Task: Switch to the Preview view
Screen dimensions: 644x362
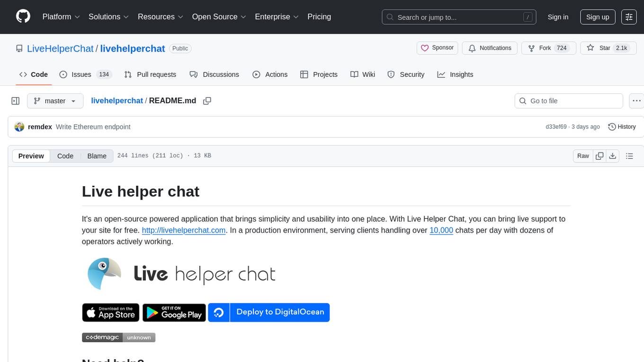Action: tap(31, 156)
